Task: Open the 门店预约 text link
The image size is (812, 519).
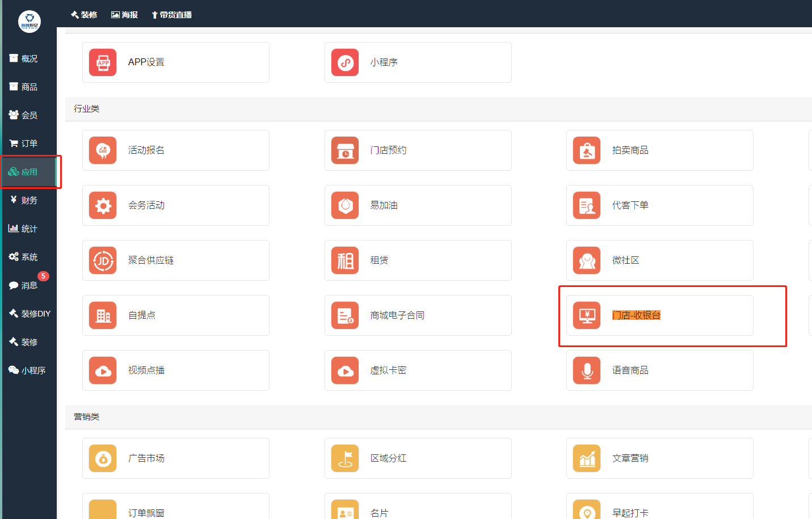Action: (x=389, y=150)
